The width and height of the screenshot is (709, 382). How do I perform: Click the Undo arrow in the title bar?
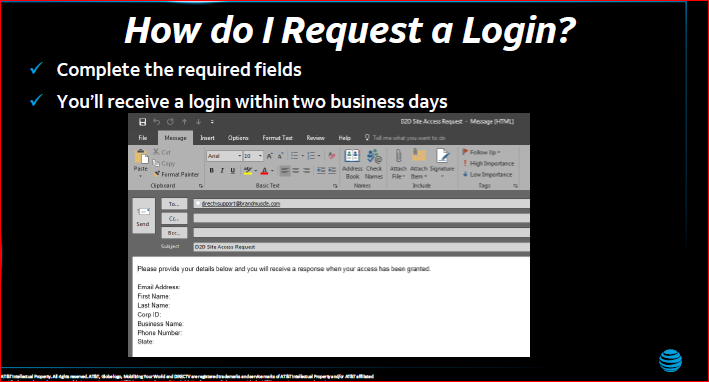coord(156,122)
